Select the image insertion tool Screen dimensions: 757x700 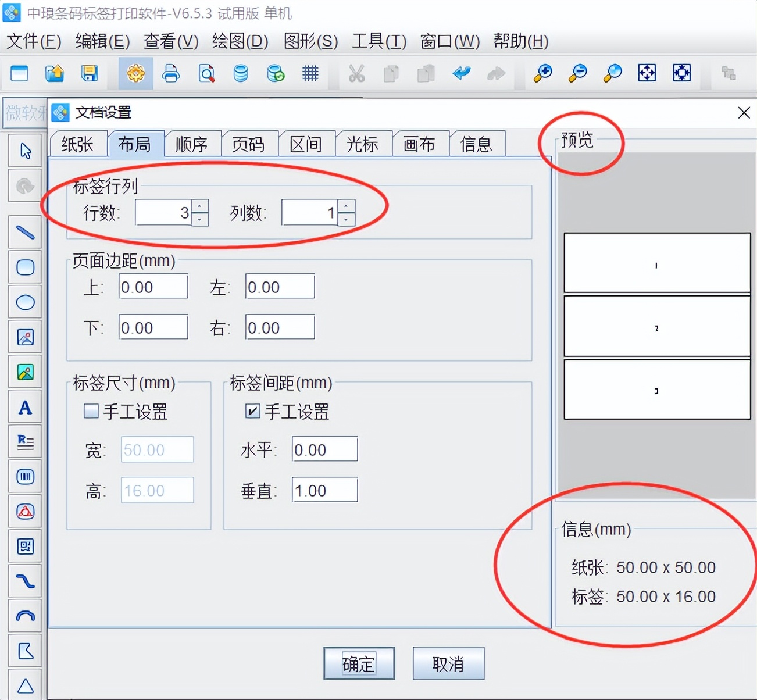click(25, 337)
